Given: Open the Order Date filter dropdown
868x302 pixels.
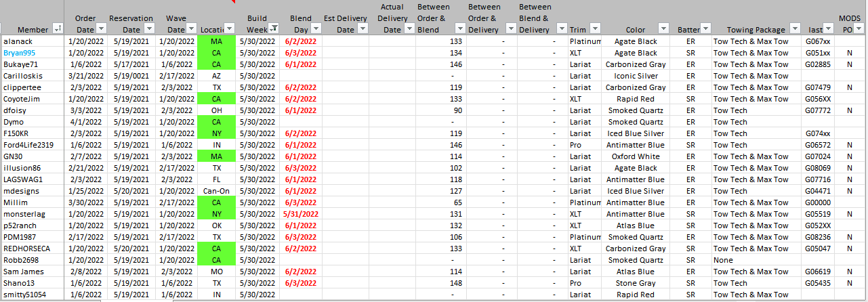Looking at the screenshot, I should pyautogui.click(x=101, y=28).
